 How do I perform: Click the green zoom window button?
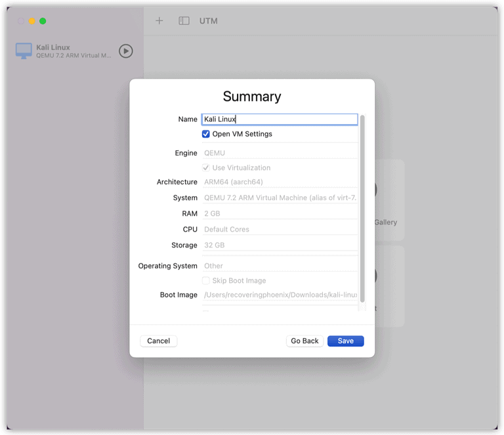(x=43, y=21)
